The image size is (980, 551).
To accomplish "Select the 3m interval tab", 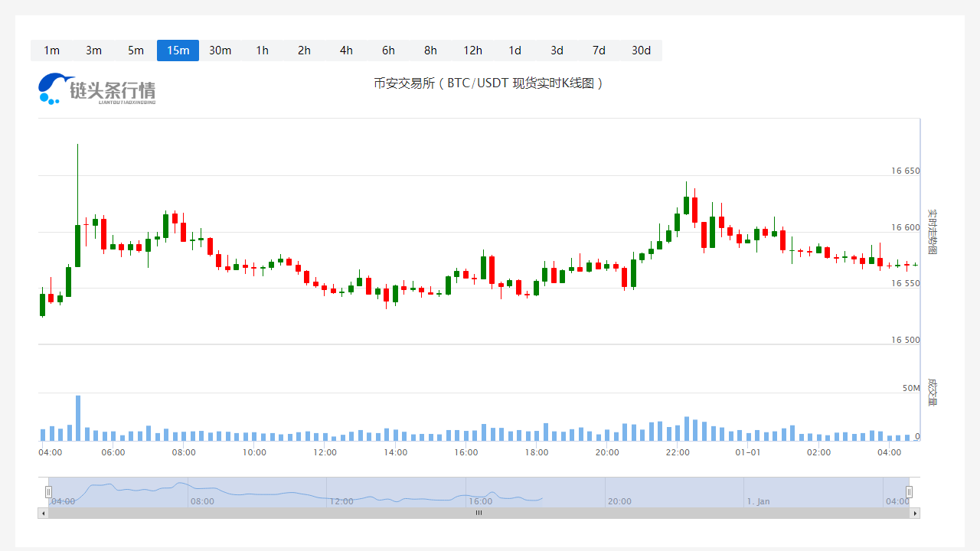I will pyautogui.click(x=93, y=51).
